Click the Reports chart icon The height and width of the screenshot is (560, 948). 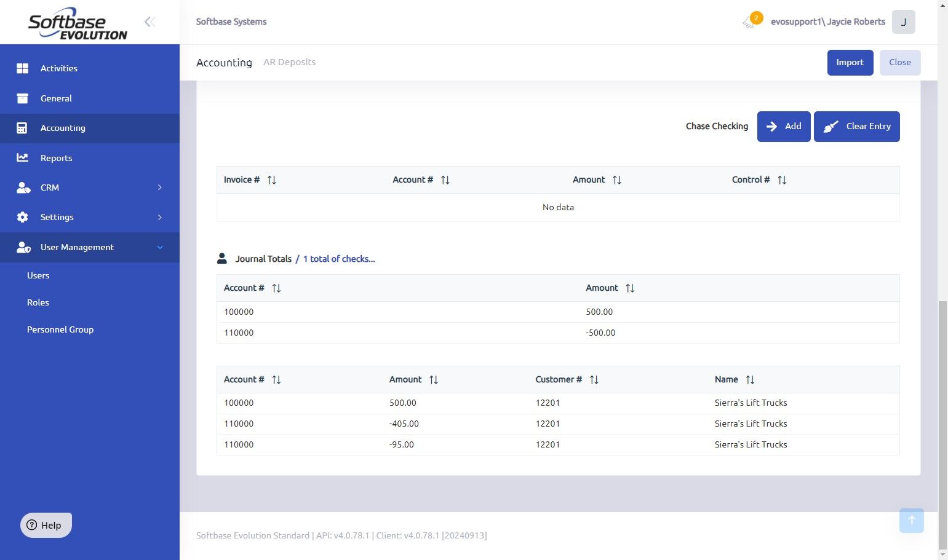(x=22, y=158)
